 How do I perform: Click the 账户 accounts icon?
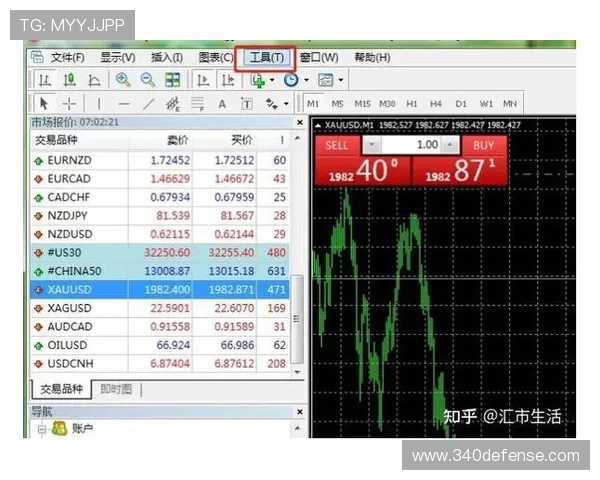pyautogui.click(x=59, y=428)
